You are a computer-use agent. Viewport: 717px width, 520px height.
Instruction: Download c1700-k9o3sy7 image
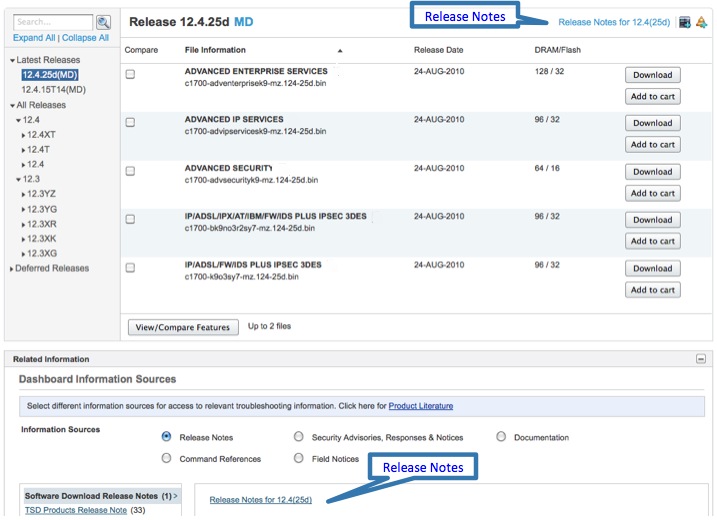653,268
